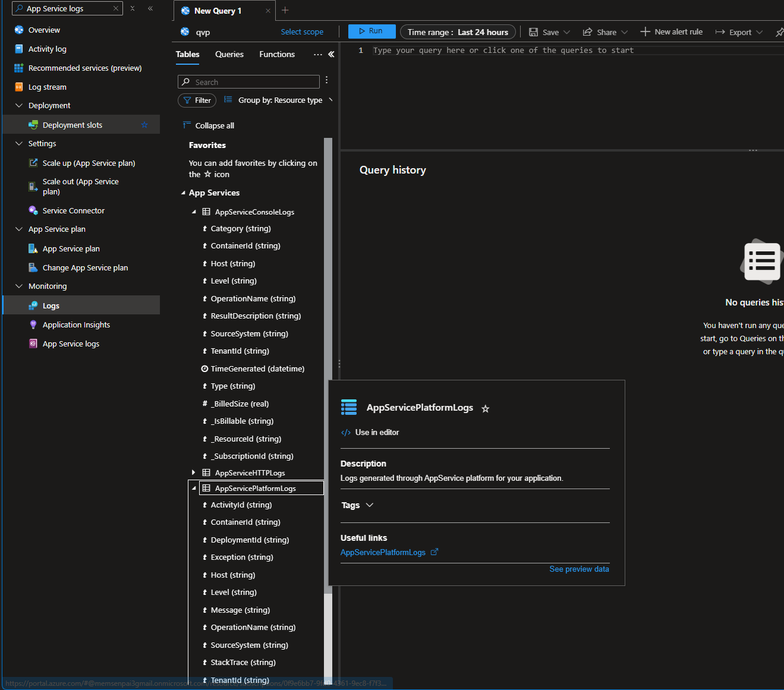Click the Deployment slots icon

coord(33,125)
